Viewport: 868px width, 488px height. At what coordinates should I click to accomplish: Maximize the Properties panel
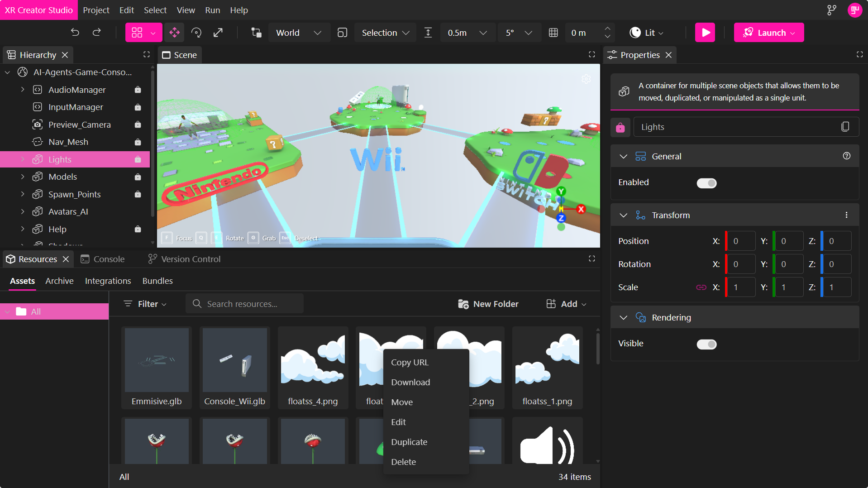coord(859,54)
